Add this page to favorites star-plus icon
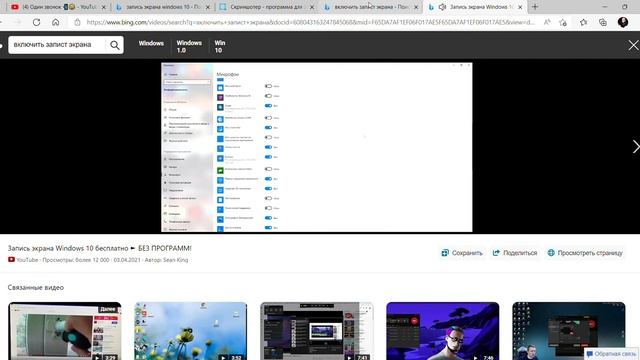Screen dimensions: 640x360 pos(563,22)
